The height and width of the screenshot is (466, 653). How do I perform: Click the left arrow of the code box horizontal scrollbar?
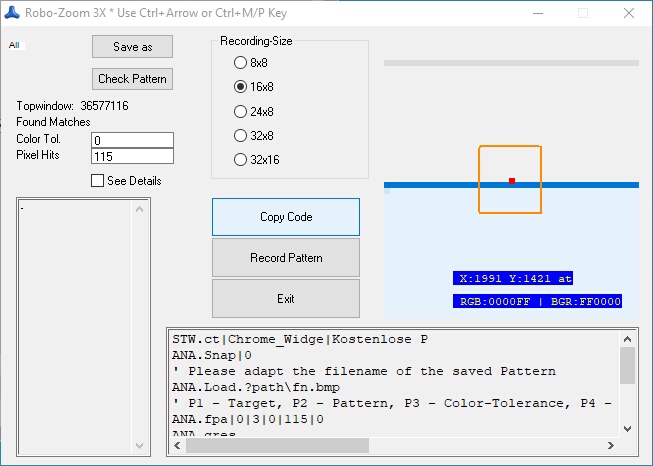[176, 445]
